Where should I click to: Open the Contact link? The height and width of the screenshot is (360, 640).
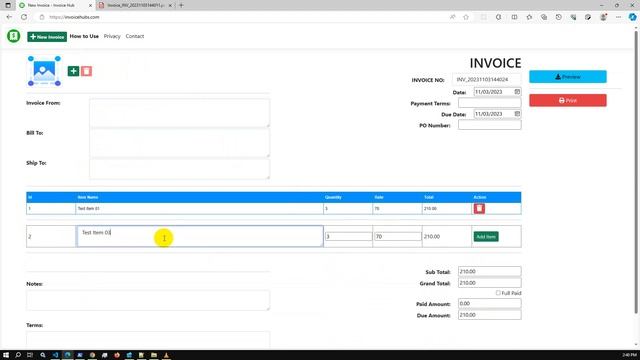[x=135, y=36]
